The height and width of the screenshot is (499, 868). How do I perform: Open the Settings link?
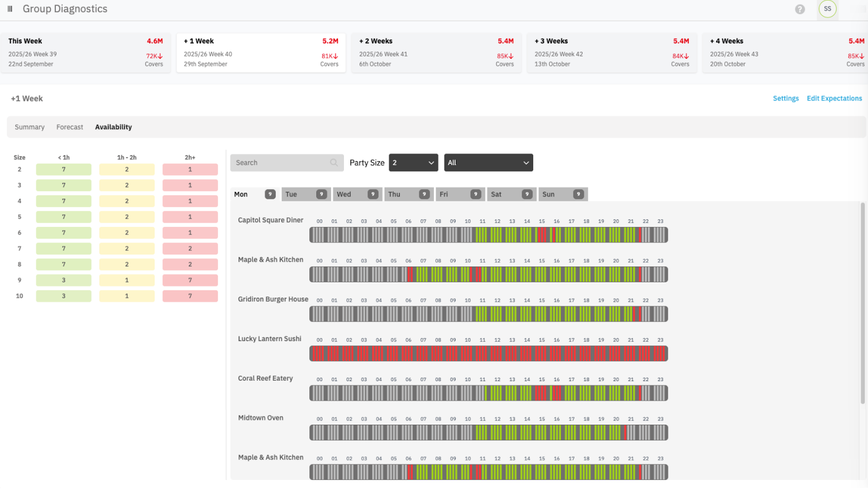tap(786, 98)
